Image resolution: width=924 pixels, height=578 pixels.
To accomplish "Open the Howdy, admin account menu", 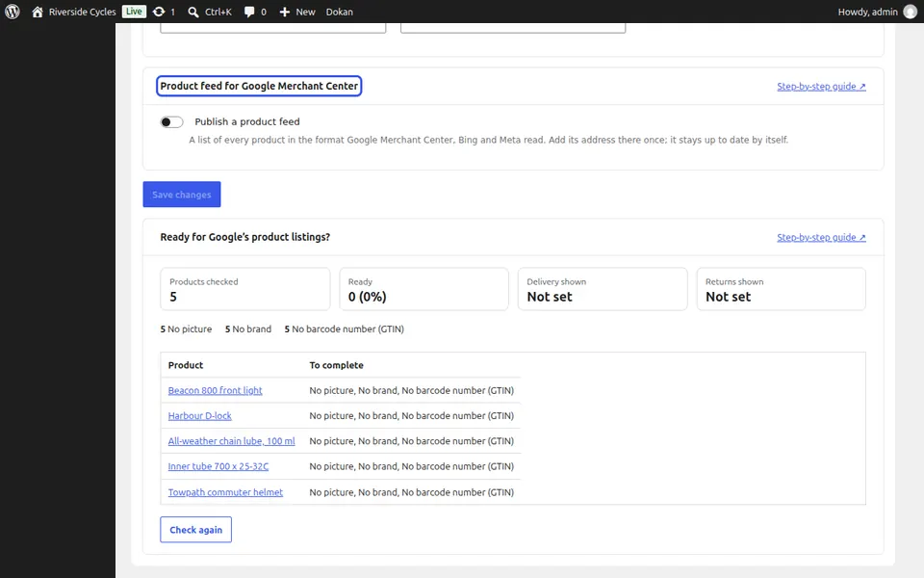I will (x=867, y=12).
